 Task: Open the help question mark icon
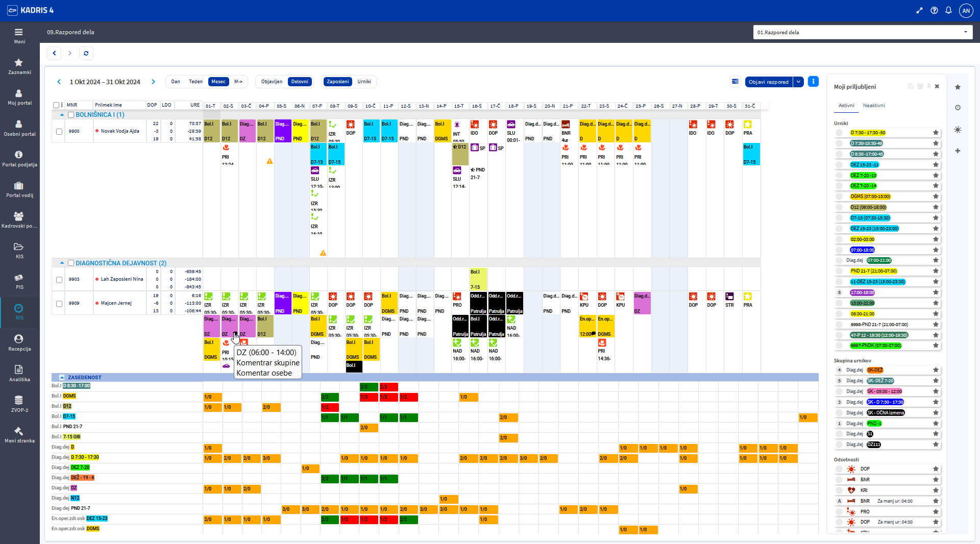click(x=934, y=10)
